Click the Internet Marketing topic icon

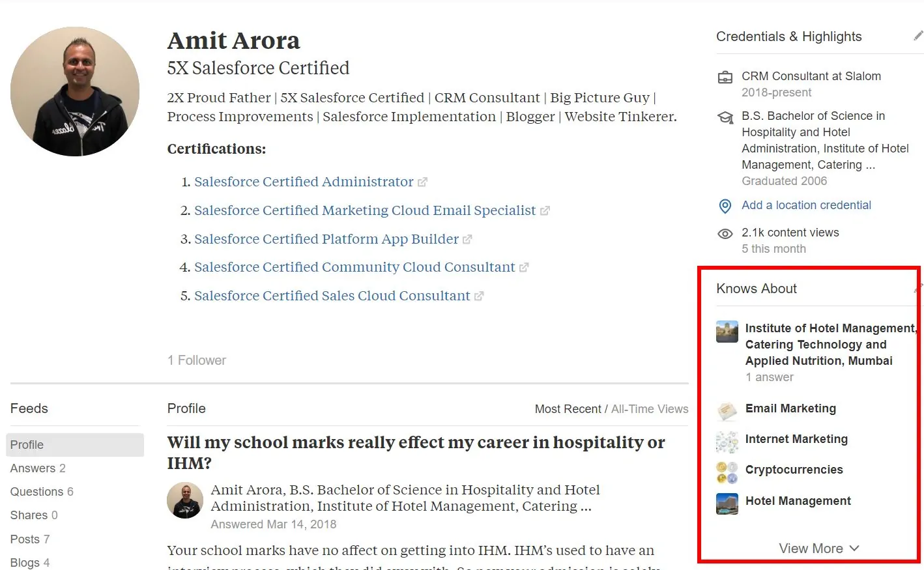[727, 441]
